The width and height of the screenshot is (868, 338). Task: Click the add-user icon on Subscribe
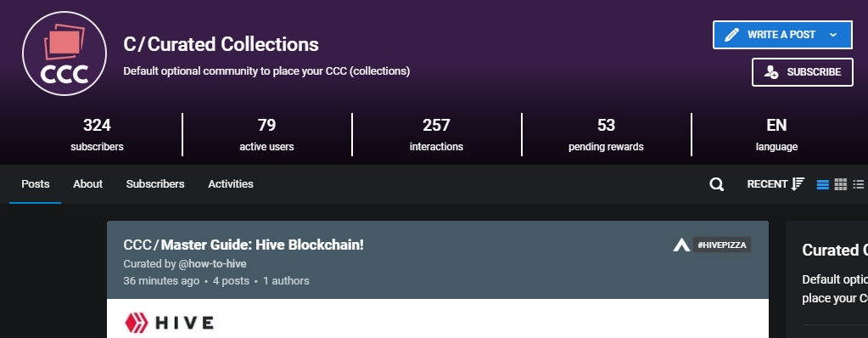770,72
